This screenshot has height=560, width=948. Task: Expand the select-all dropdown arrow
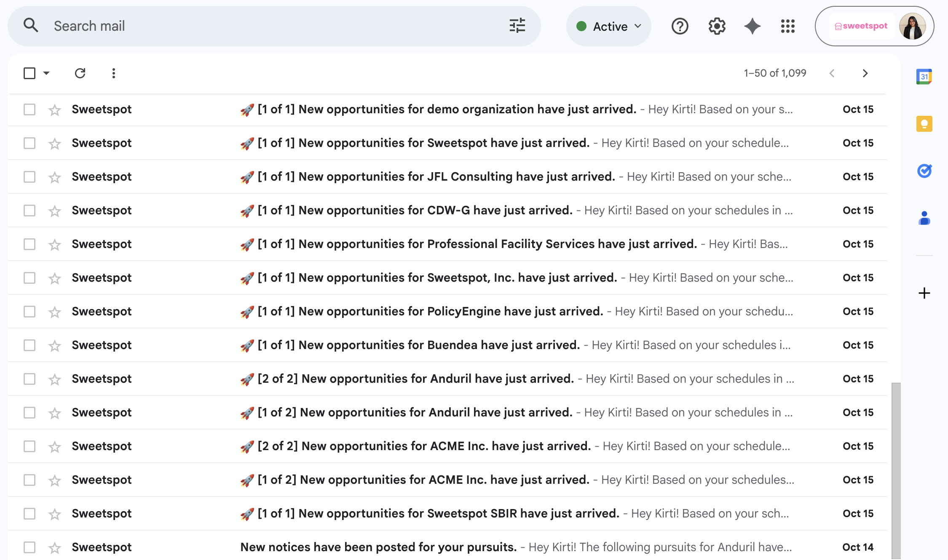[x=47, y=73]
